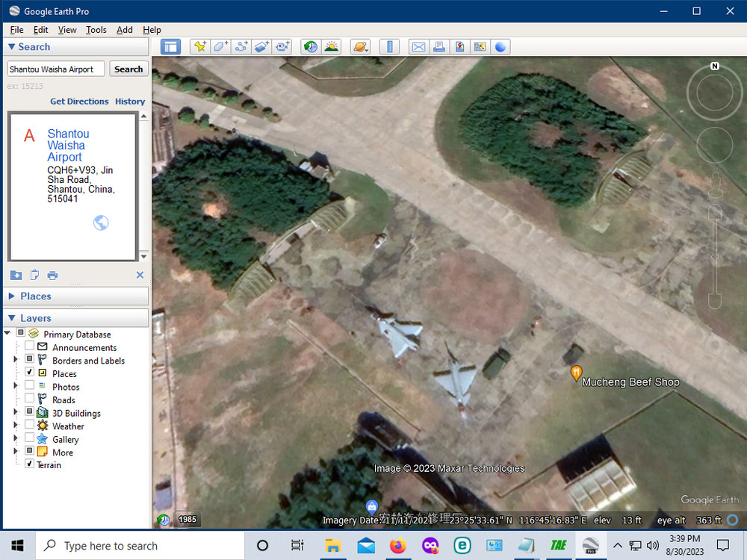
Task: Click the globe icon in Shantou result
Action: 101,223
